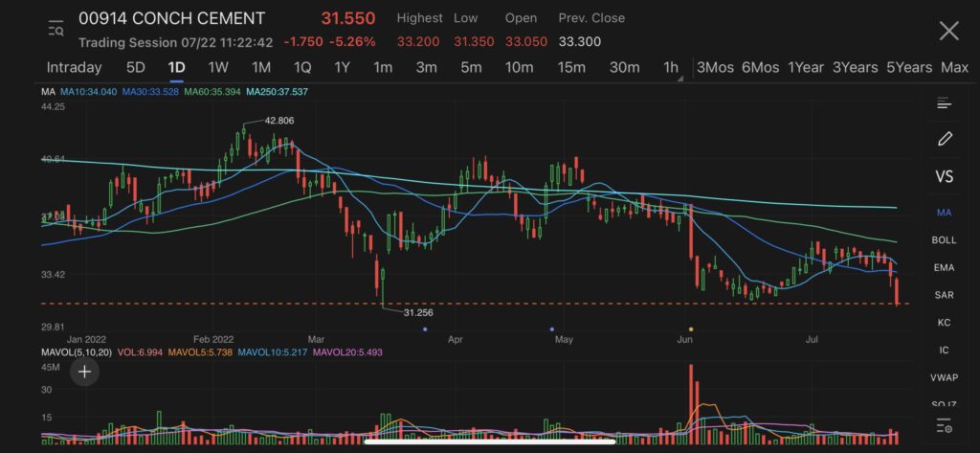Toggle the VWAP indicator
This screenshot has height=453, width=980.
944,378
